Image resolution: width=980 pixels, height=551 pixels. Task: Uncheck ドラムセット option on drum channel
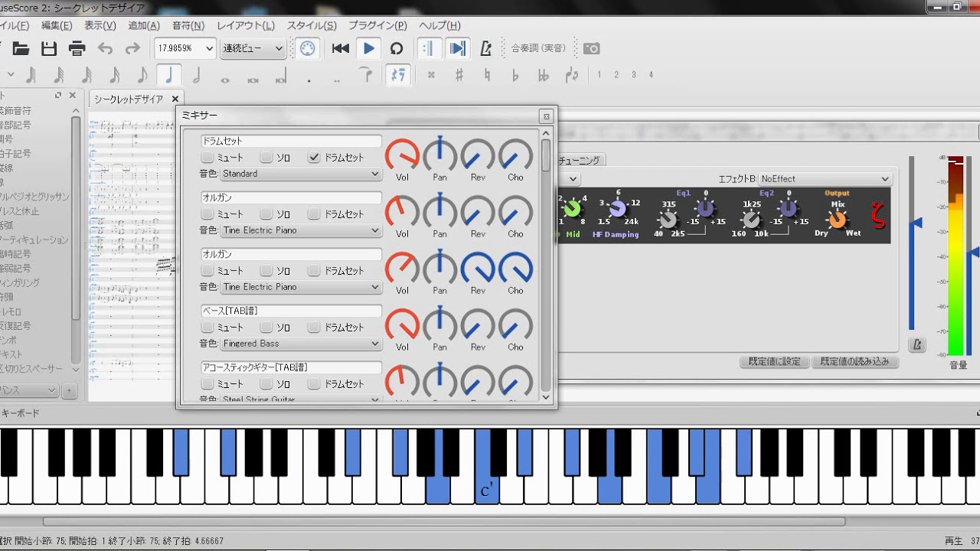314,157
